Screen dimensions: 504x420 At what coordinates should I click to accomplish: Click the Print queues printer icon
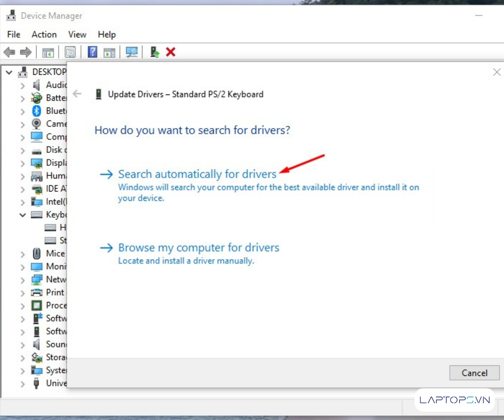(37, 293)
